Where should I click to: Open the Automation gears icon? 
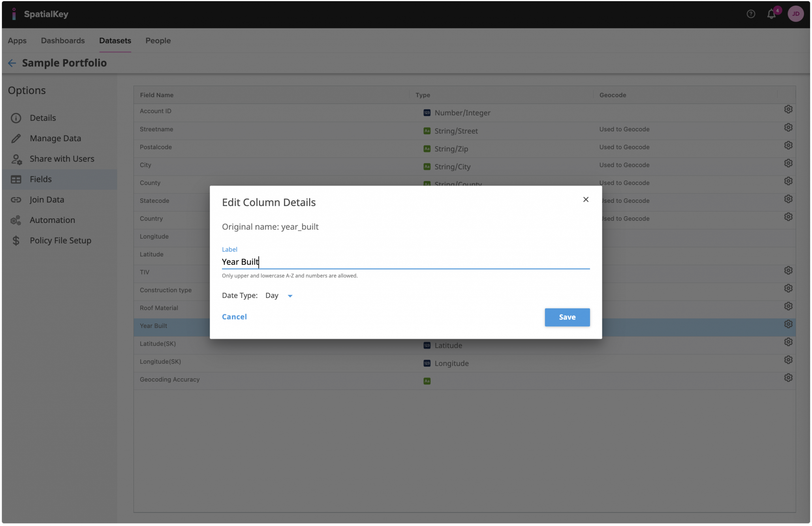click(16, 220)
